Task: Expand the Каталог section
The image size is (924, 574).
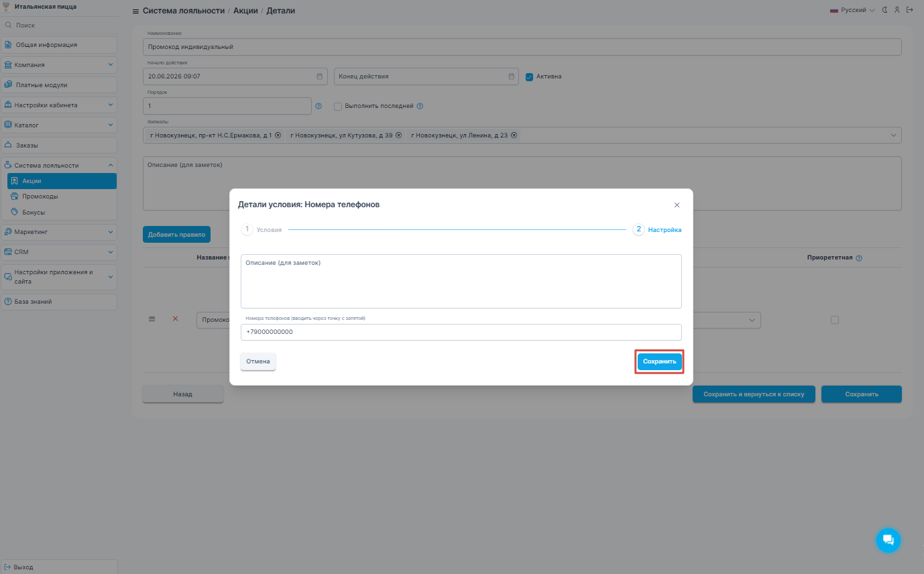Action: 59,125
